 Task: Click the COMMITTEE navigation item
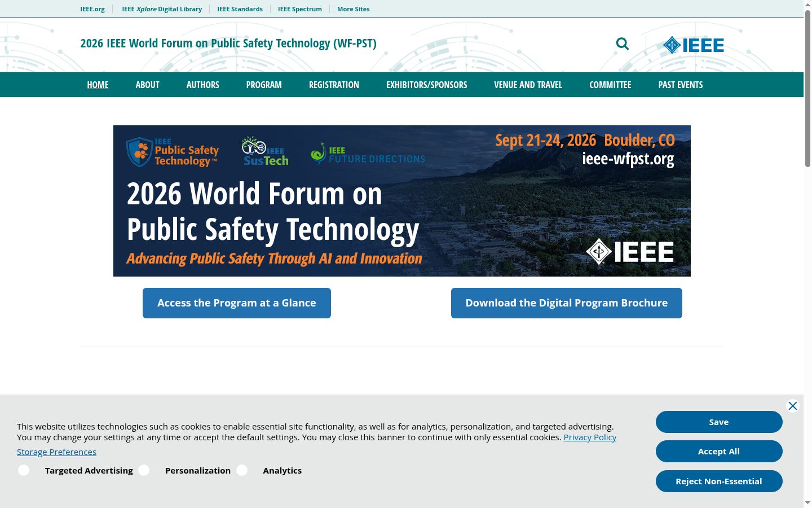click(x=610, y=85)
